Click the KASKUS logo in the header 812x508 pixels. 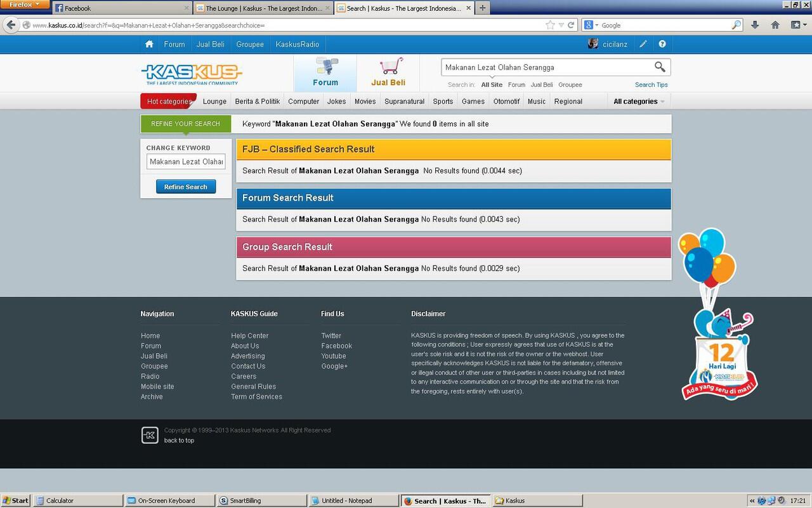pos(191,74)
